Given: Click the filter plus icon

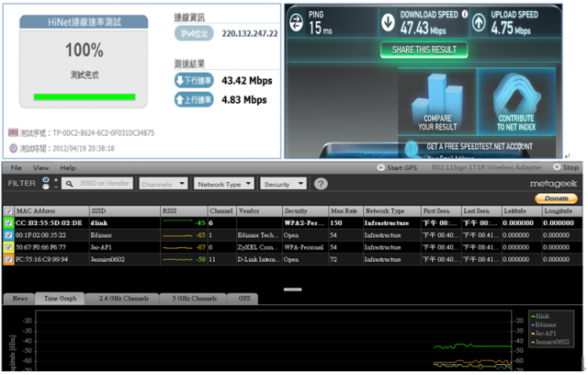Looking at the screenshot, I should tap(56, 180).
